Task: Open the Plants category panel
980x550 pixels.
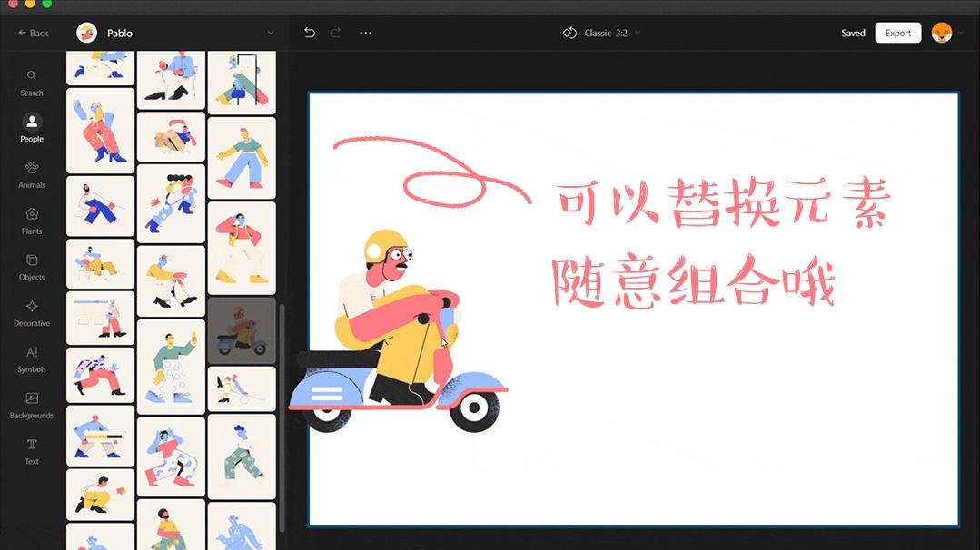Action: (31, 219)
